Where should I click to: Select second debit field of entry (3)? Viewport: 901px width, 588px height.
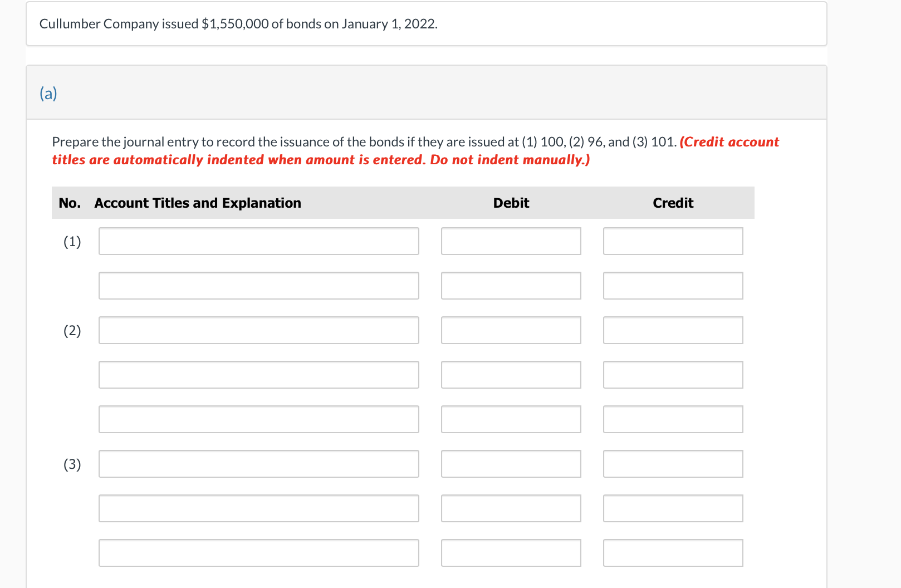tap(511, 508)
